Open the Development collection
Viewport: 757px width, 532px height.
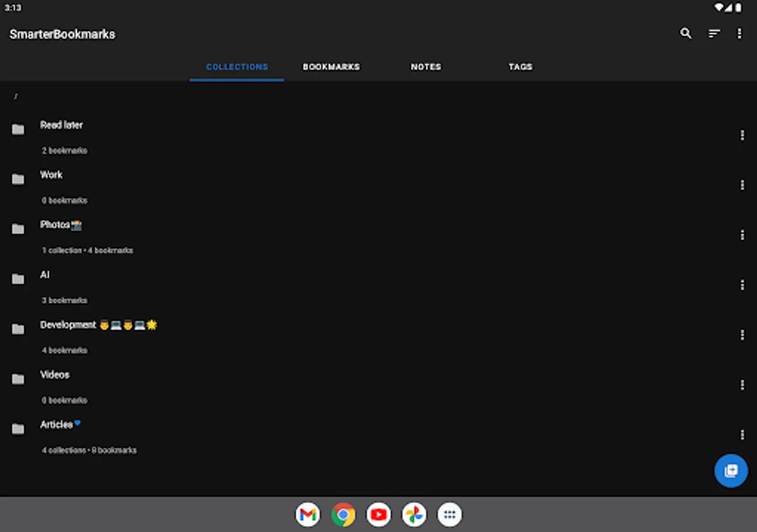click(68, 325)
